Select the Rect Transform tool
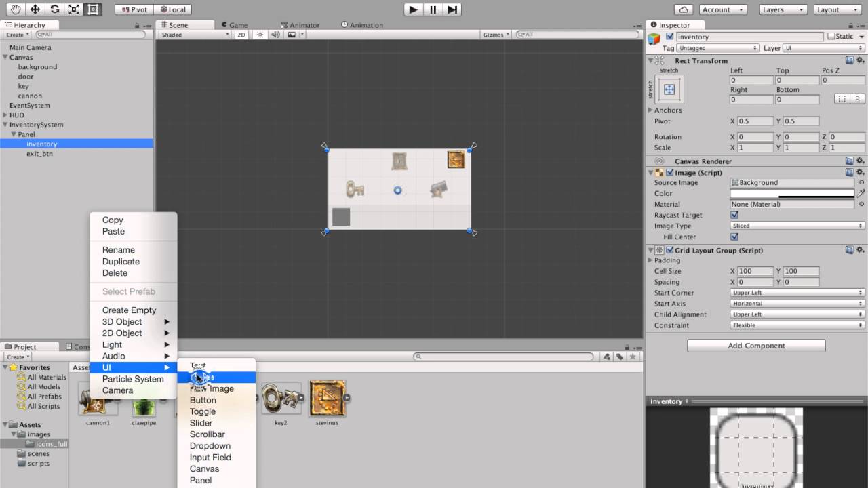This screenshot has height=488, width=868. click(93, 9)
